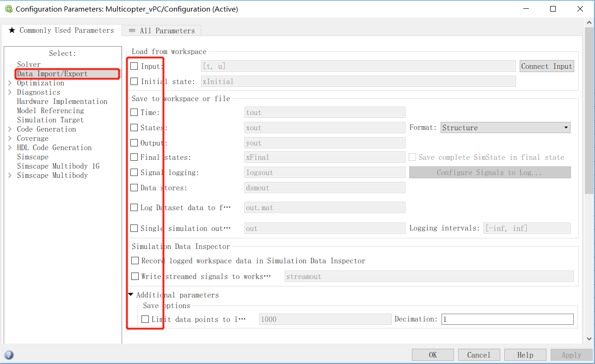Enable the Signal logging checkbox
Viewport: 595px width, 364px height.
pyautogui.click(x=134, y=172)
